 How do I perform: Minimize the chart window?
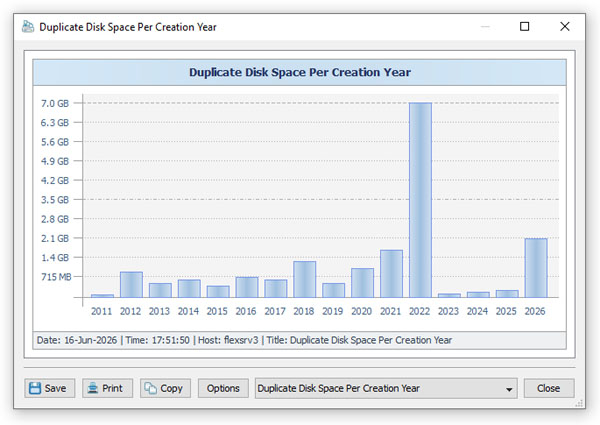[485, 26]
